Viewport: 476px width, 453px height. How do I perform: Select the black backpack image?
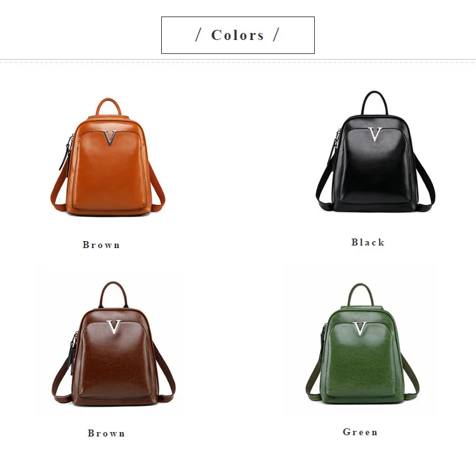point(375,152)
